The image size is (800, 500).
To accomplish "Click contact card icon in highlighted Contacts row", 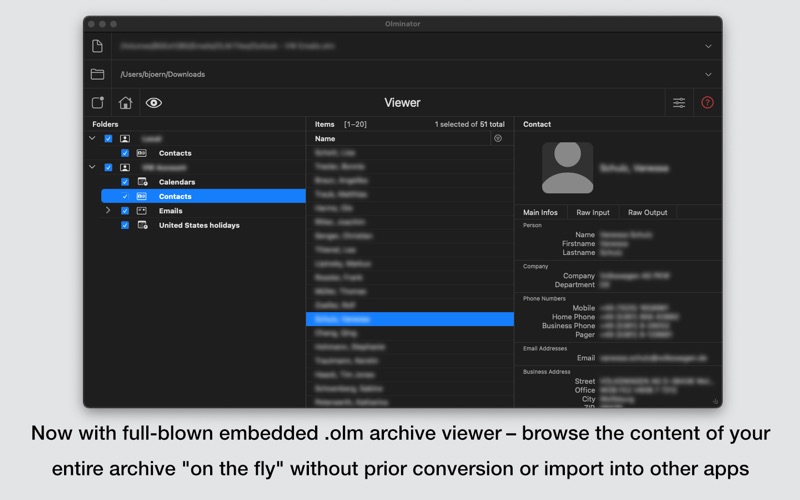I will pyautogui.click(x=142, y=196).
